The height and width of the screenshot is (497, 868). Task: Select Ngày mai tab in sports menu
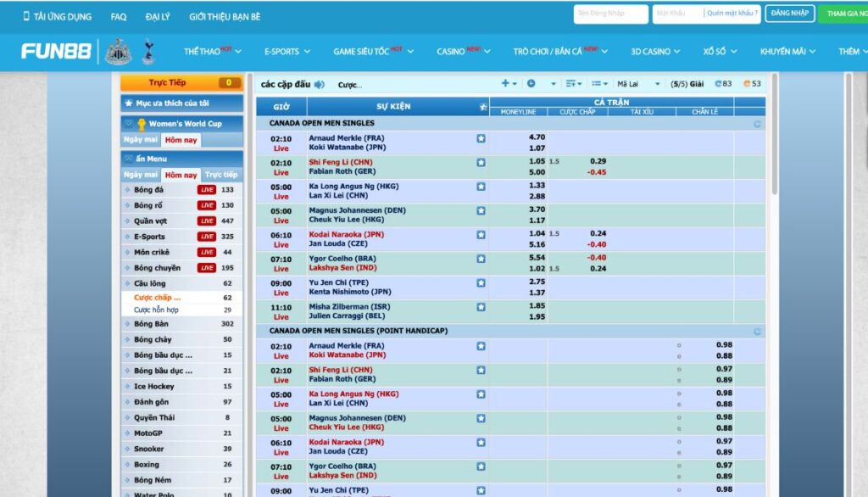point(141,175)
